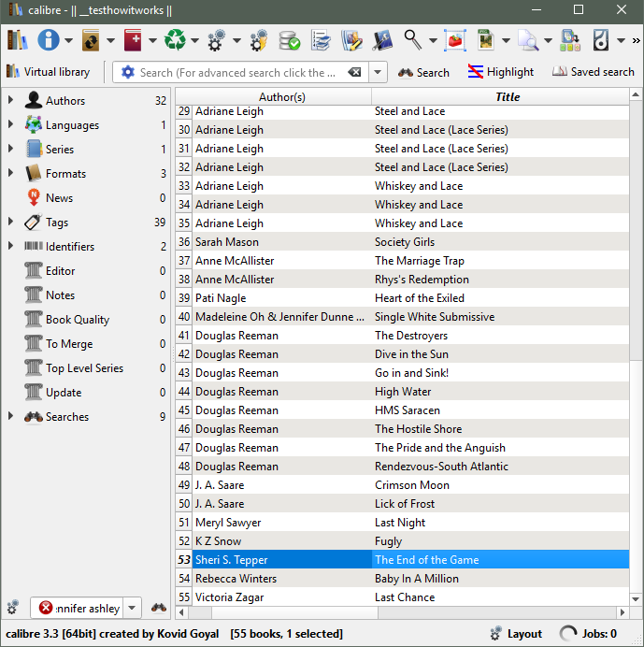Clear Tag browser find with red X

[46, 608]
